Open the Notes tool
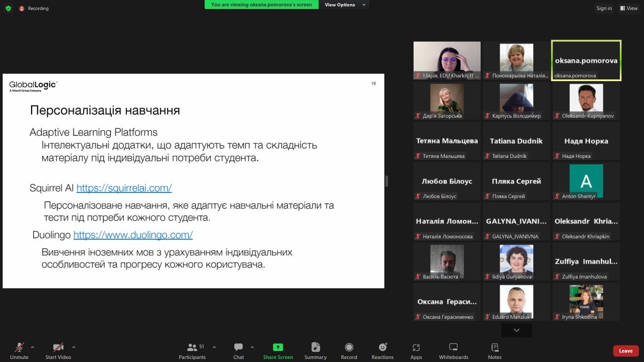This screenshot has height=362, width=644. click(495, 350)
